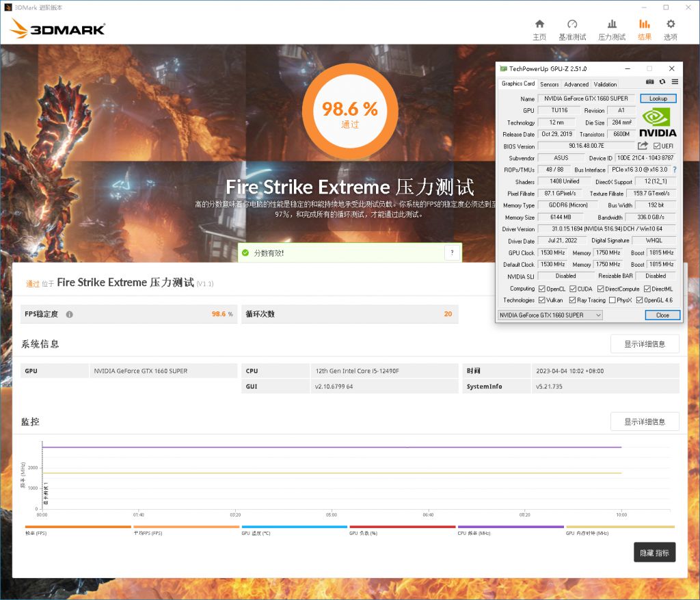Go to 3DMark home (主页) icon

[539, 25]
